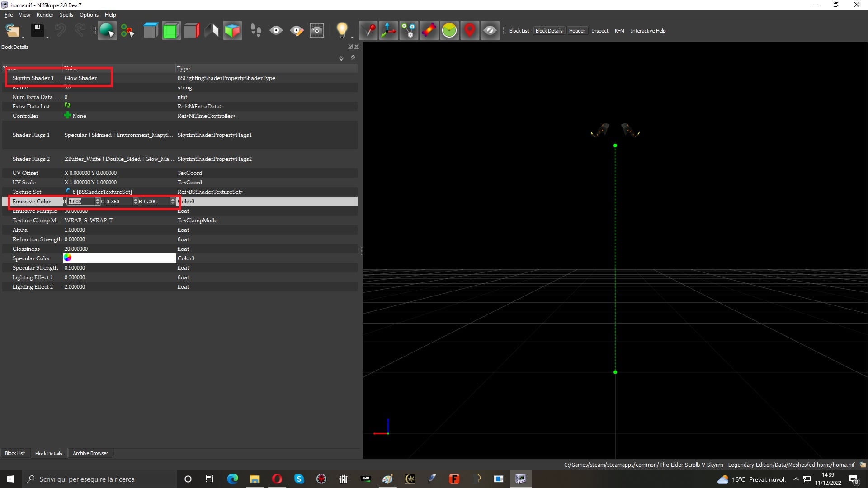Toggle the Block Details toolbar button
Image resolution: width=868 pixels, height=488 pixels.
coord(549,31)
